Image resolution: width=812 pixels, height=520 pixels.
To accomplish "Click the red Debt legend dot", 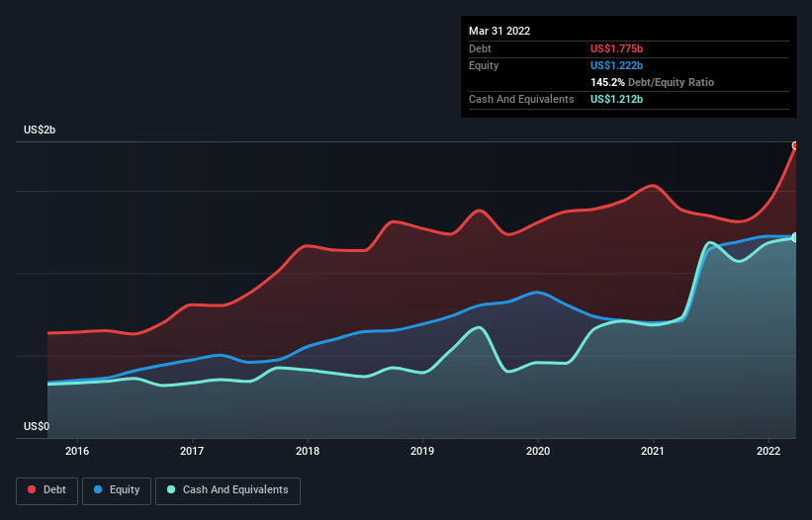I will coord(32,489).
